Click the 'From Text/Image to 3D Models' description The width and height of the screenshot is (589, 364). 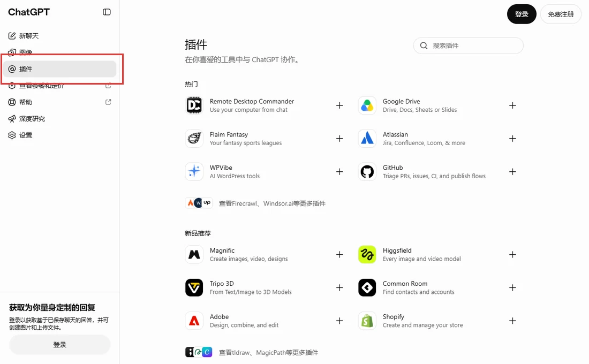[x=251, y=292]
